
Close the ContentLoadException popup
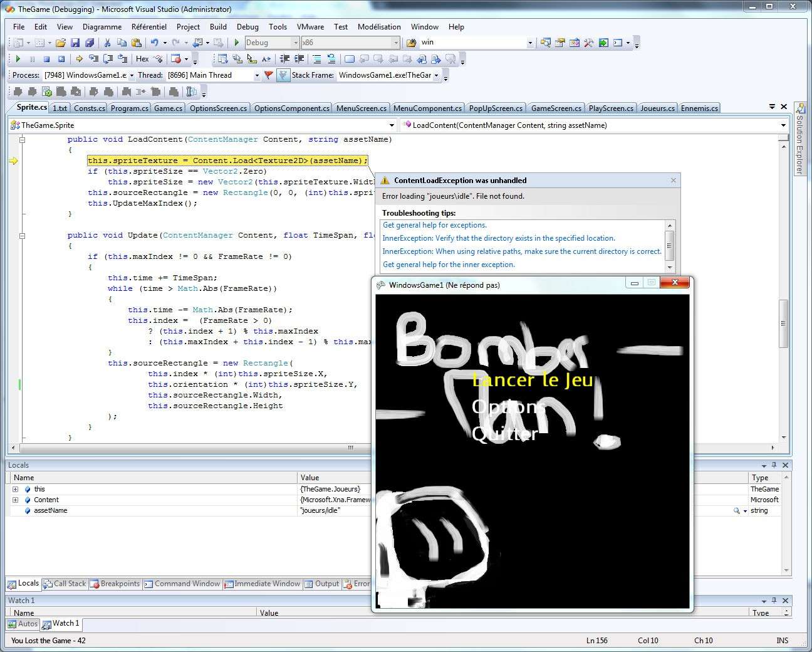pyautogui.click(x=673, y=181)
